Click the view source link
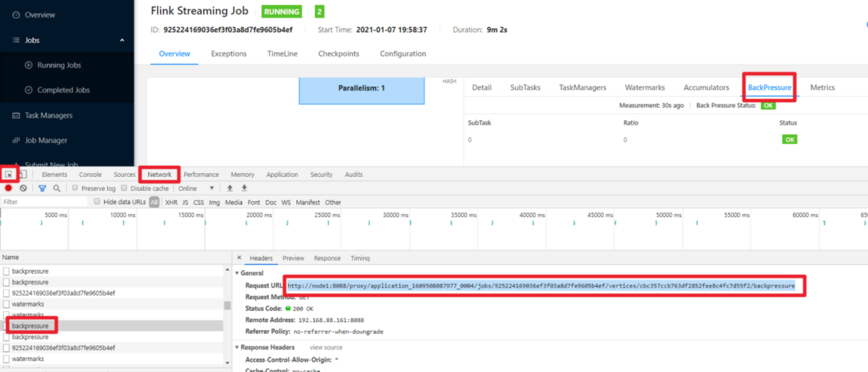868x372 pixels. click(x=326, y=347)
